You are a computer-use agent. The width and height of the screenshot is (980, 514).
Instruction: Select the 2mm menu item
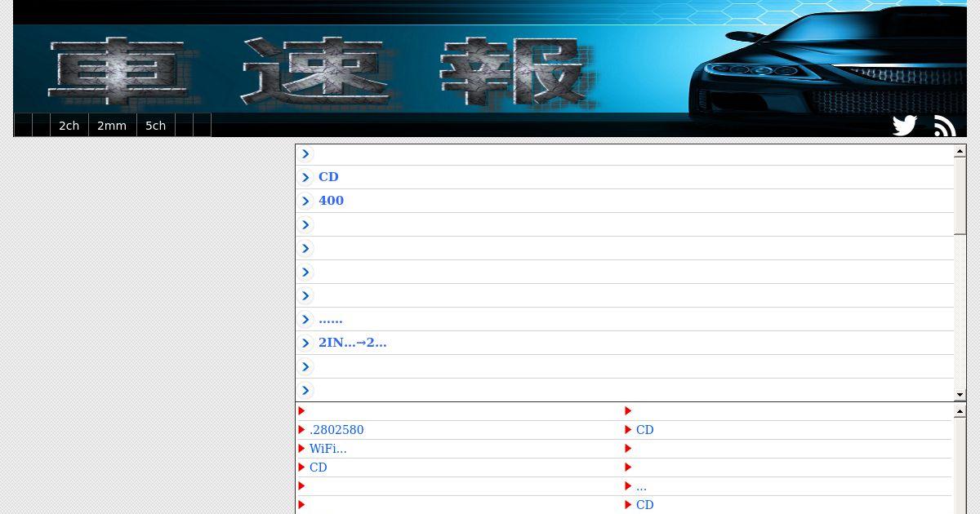click(x=112, y=126)
